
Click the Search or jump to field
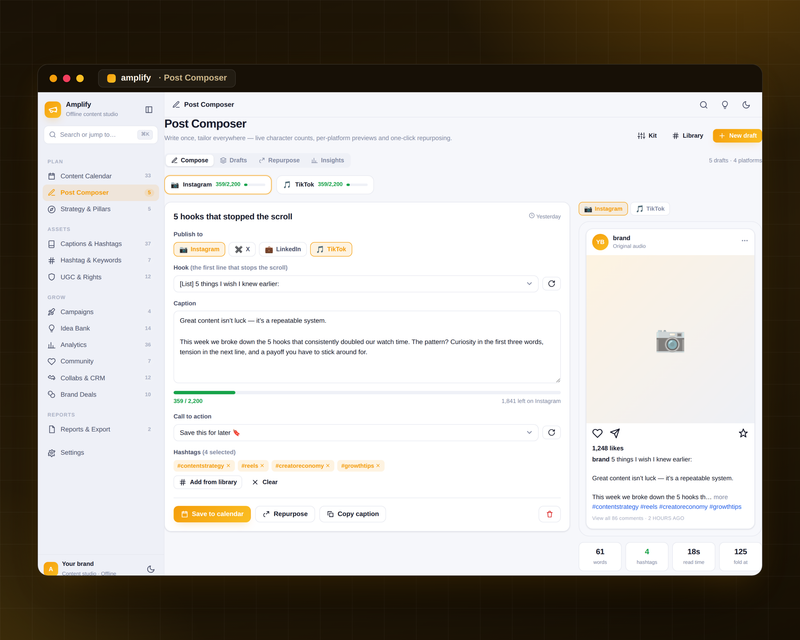point(101,135)
